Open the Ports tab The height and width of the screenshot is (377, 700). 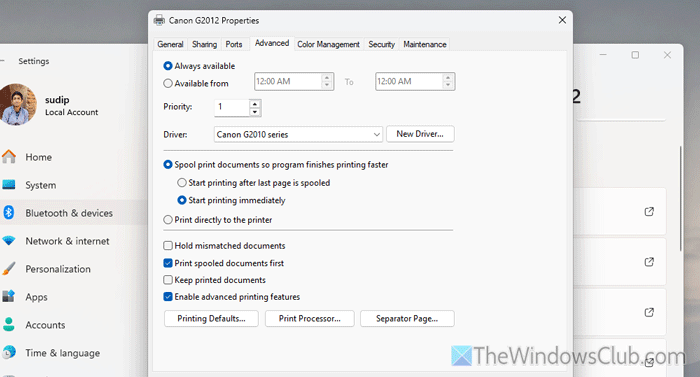234,44
